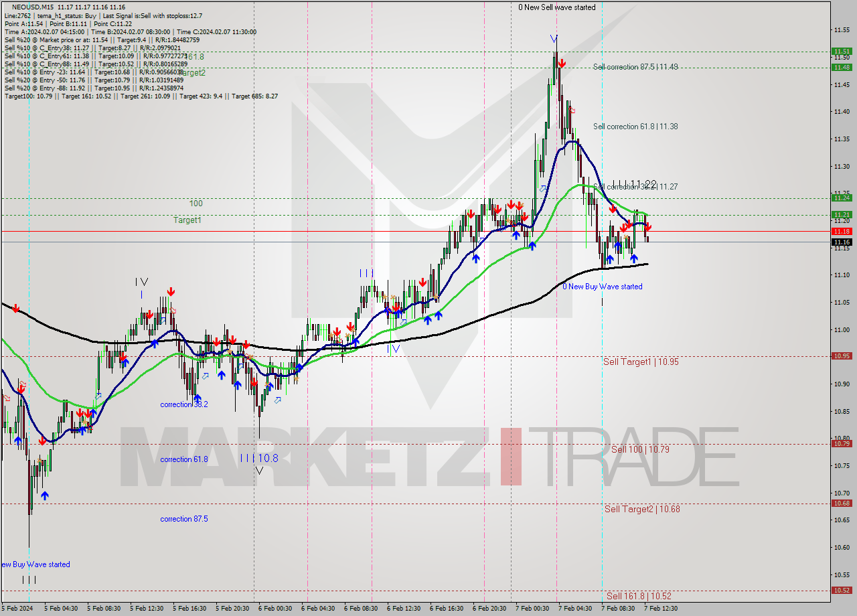Click '7 Feb 00:30' on time axis
The width and height of the screenshot is (857, 616).
tap(532, 609)
